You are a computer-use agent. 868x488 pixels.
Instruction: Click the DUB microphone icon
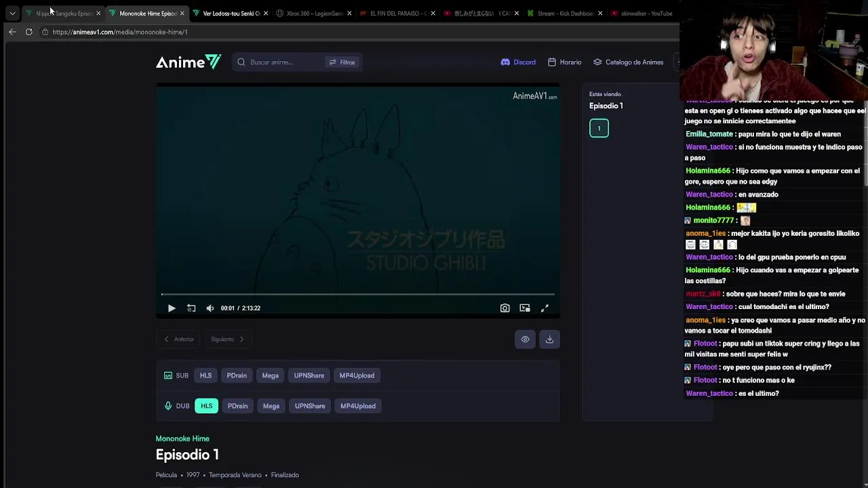tap(168, 406)
